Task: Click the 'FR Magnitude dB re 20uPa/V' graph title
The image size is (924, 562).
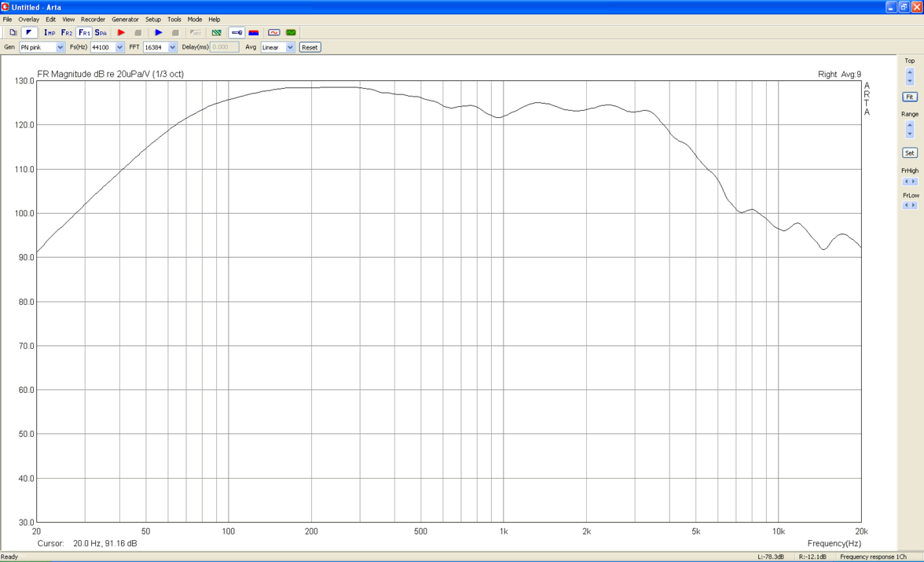Action: (x=93, y=75)
